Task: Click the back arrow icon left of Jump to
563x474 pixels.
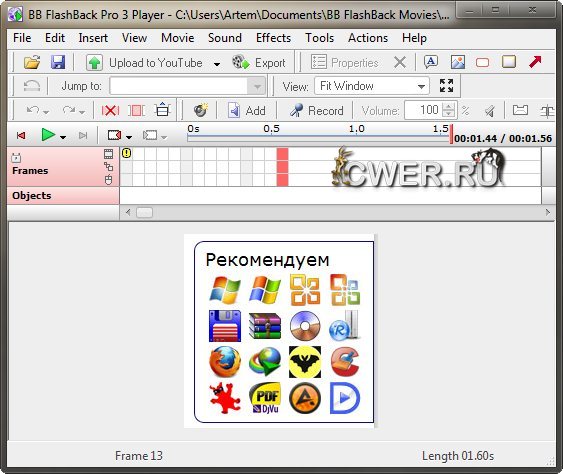Action: [x=32, y=86]
